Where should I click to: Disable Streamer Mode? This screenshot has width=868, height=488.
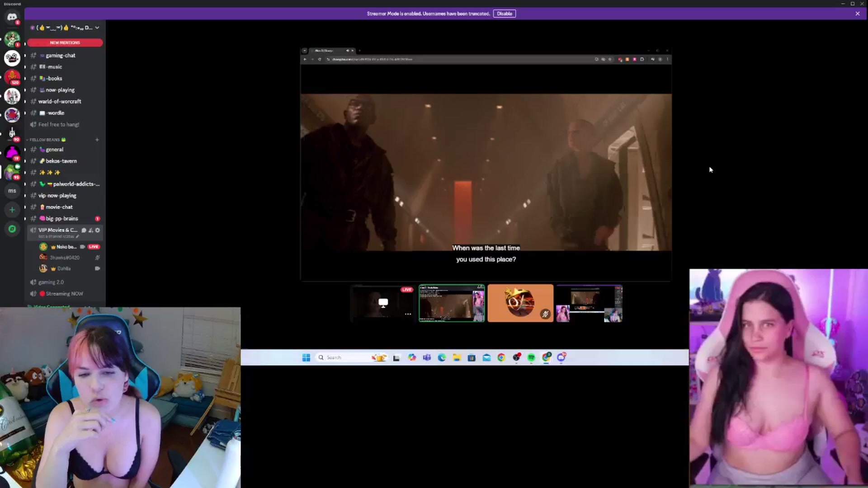click(505, 14)
